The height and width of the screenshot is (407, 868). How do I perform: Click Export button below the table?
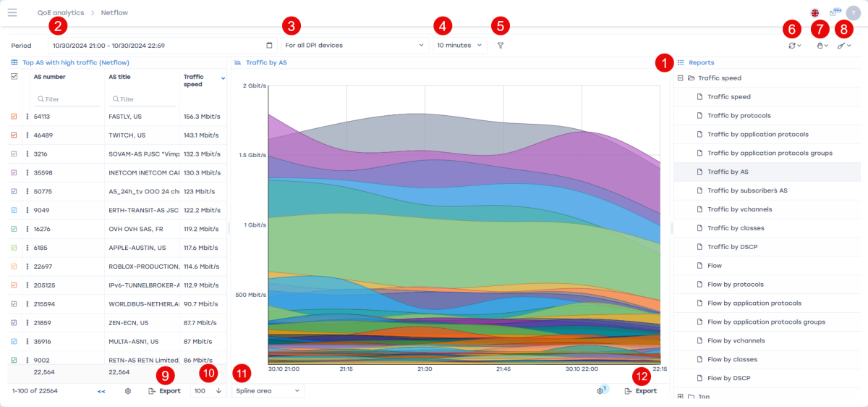164,391
